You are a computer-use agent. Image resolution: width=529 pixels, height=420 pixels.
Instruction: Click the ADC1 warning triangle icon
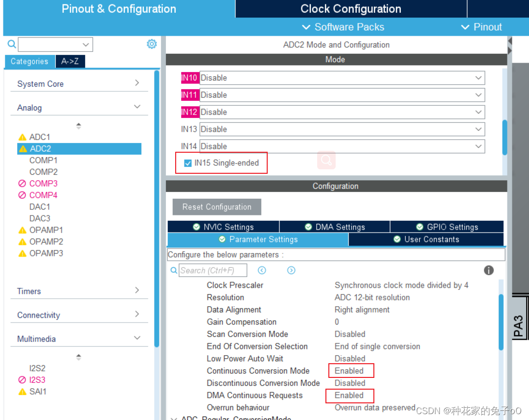click(x=23, y=137)
